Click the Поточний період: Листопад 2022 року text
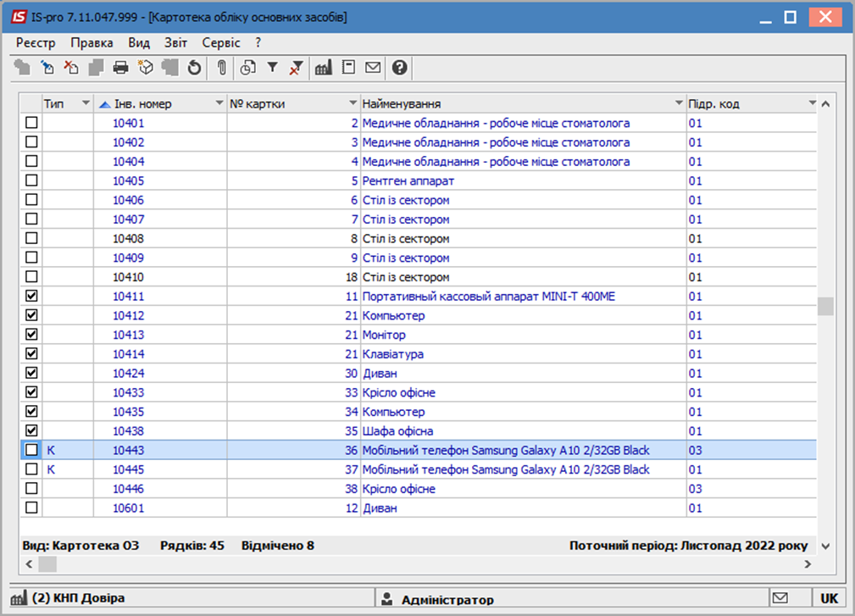This screenshot has width=855, height=616. 688,546
